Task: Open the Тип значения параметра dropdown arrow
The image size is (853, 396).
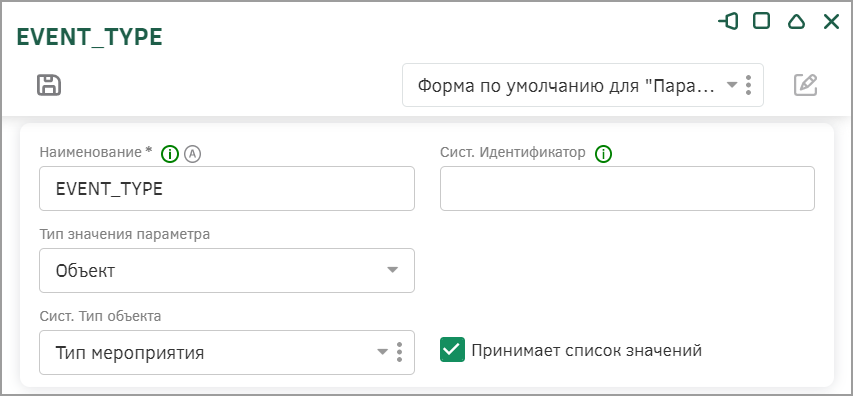Action: 392,270
